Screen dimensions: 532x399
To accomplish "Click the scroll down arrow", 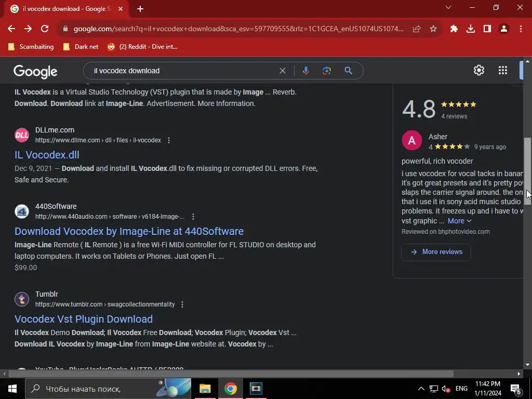I will tap(527, 365).
